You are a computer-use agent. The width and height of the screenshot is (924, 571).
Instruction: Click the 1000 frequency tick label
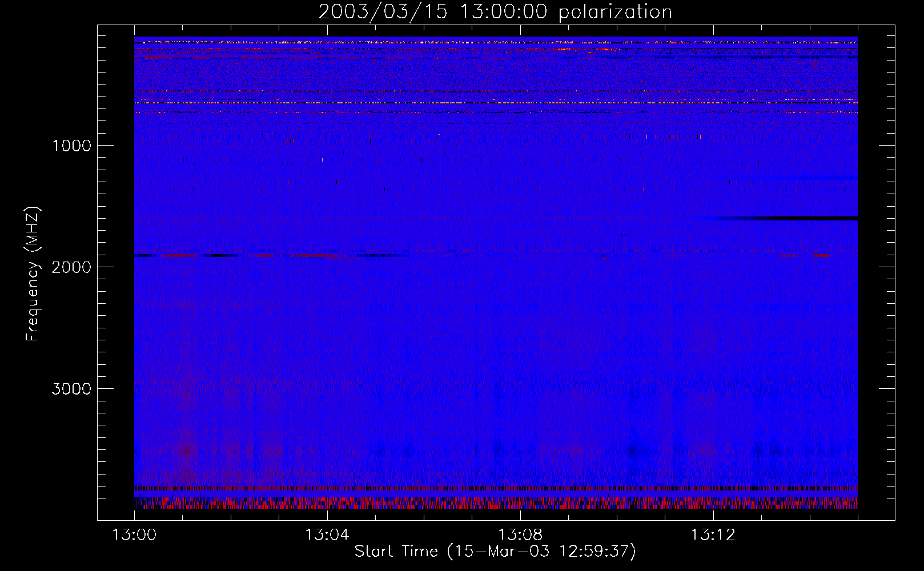pyautogui.click(x=71, y=146)
